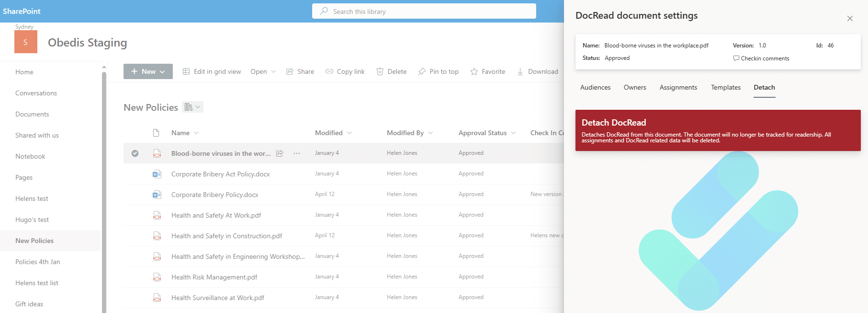This screenshot has height=313, width=868.
Task: Click the Copy link toolbar button
Action: point(345,71)
